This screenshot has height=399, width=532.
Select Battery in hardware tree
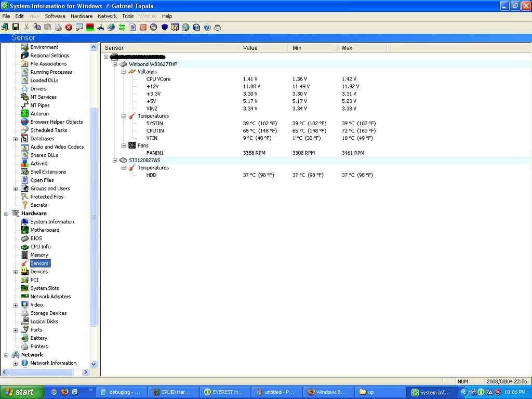[x=38, y=338]
